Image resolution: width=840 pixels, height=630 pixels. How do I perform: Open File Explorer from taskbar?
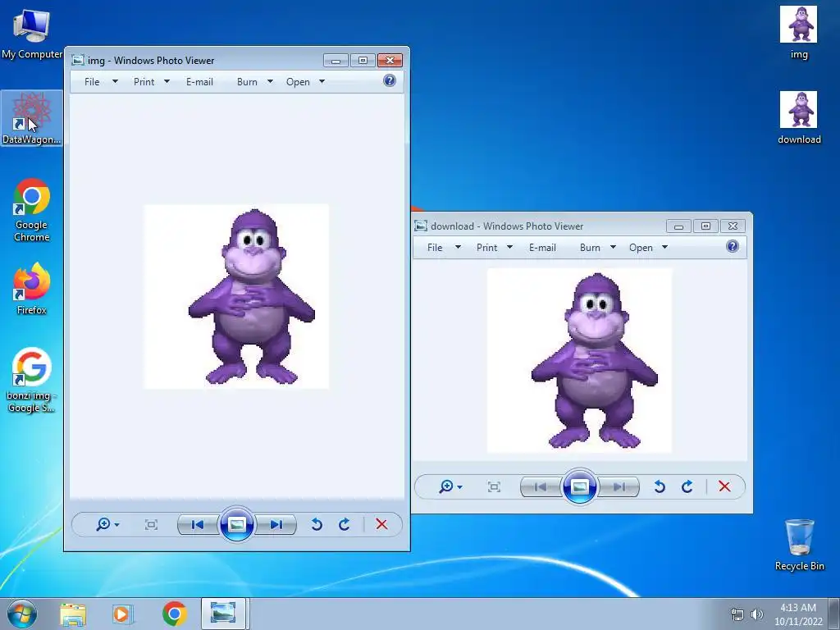point(73,614)
